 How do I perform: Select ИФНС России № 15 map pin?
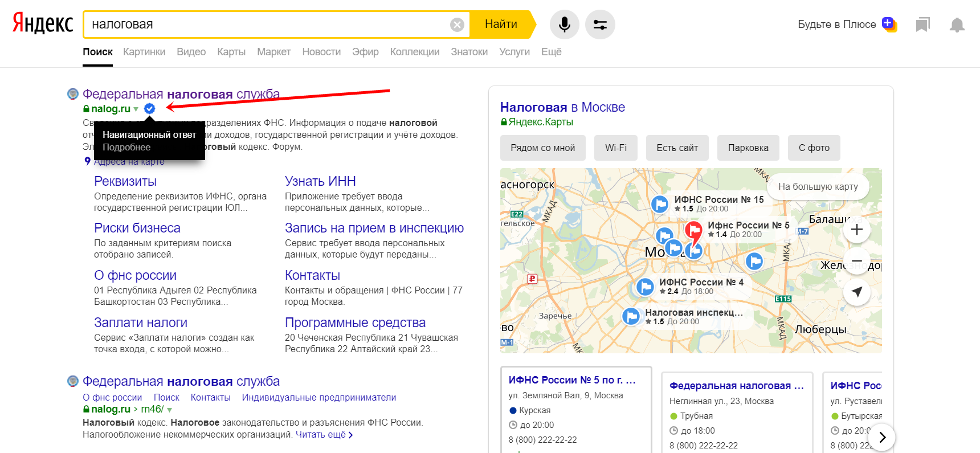[x=659, y=203]
